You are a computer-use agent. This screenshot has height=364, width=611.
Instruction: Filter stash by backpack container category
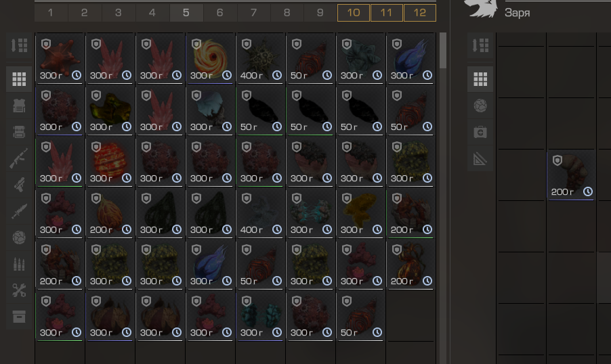19,132
